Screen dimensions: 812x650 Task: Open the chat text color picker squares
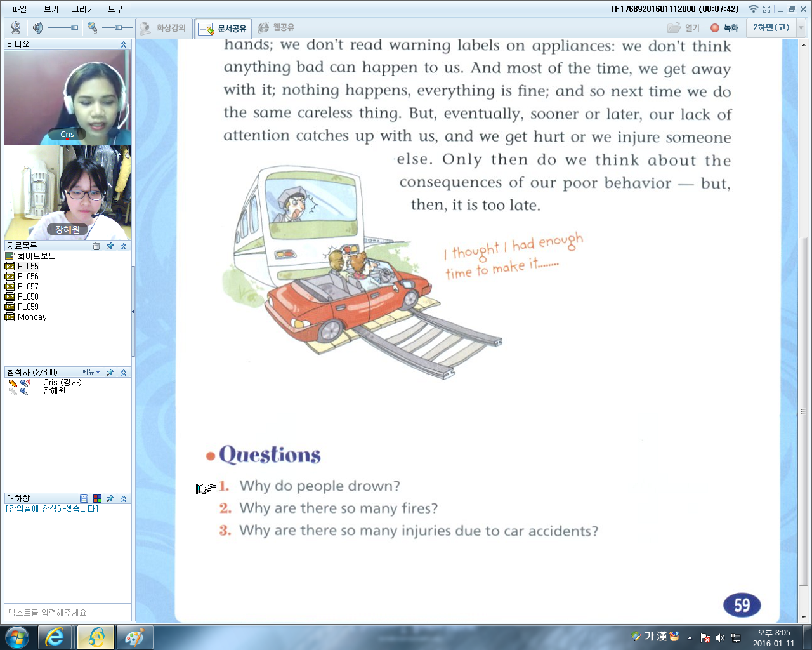coord(97,499)
